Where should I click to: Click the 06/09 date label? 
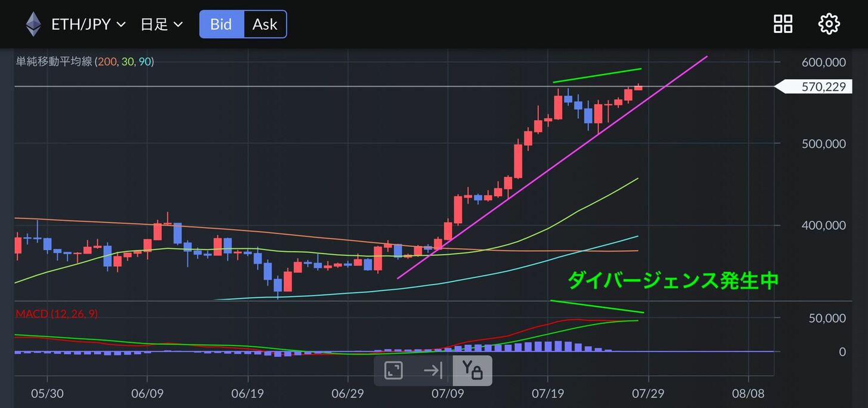(x=147, y=394)
